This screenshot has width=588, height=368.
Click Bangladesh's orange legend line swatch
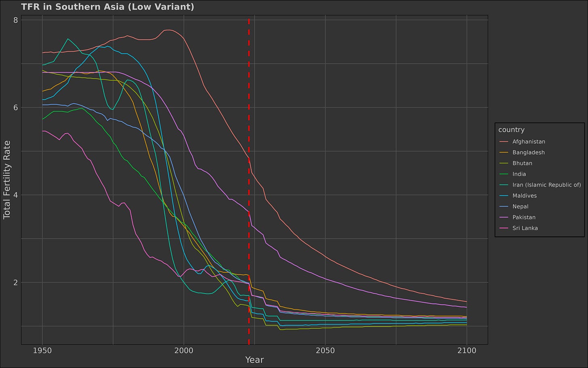pos(504,153)
